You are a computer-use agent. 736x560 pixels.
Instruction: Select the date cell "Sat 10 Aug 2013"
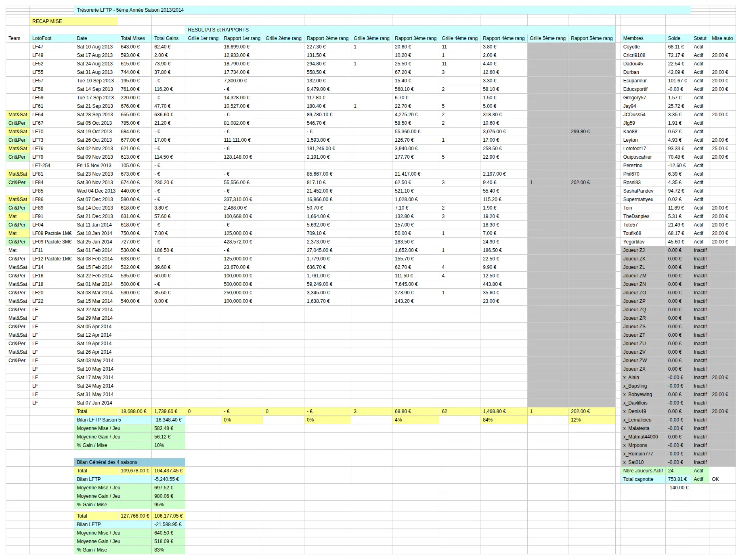click(x=96, y=47)
